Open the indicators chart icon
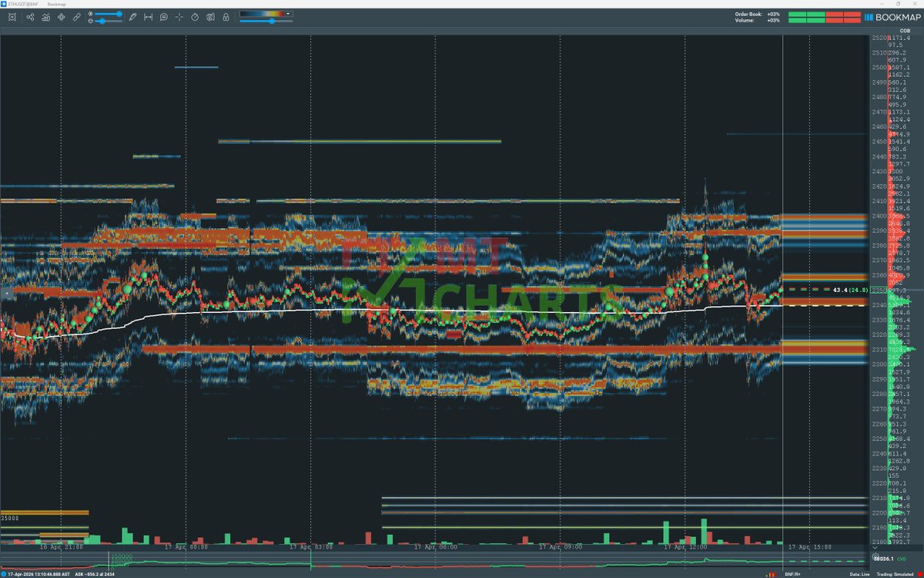 [x=46, y=17]
